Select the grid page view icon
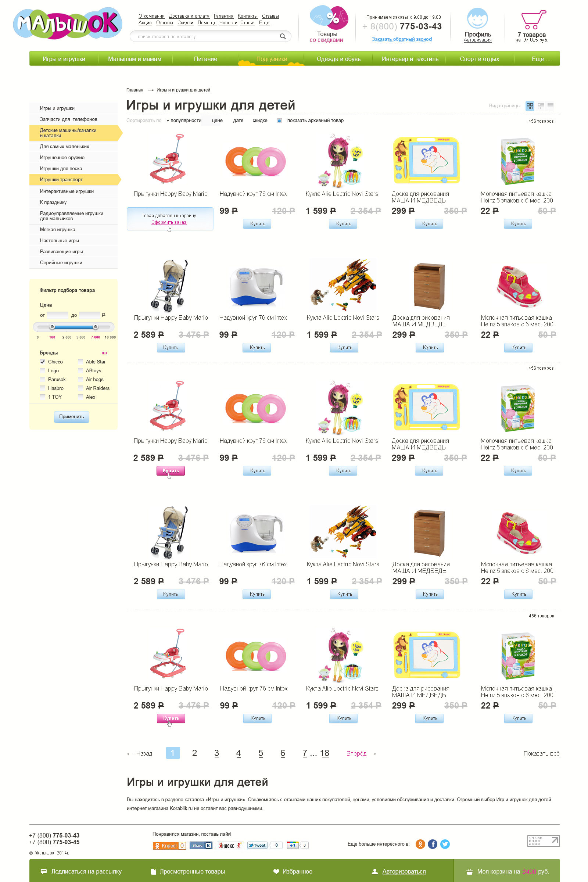 pyautogui.click(x=530, y=106)
